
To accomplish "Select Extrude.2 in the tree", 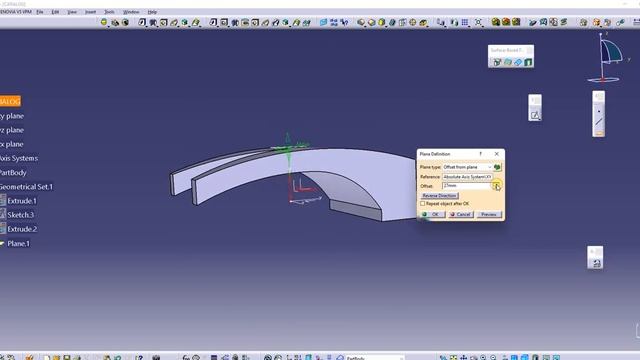I will coord(22,229).
